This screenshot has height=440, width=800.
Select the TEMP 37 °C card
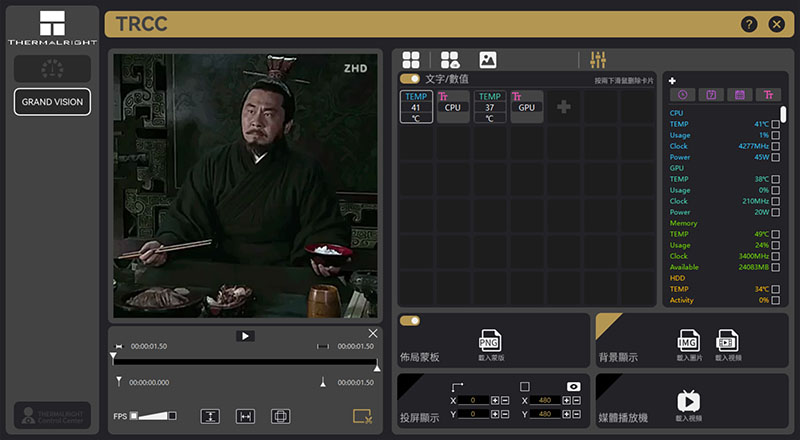tap(489, 107)
